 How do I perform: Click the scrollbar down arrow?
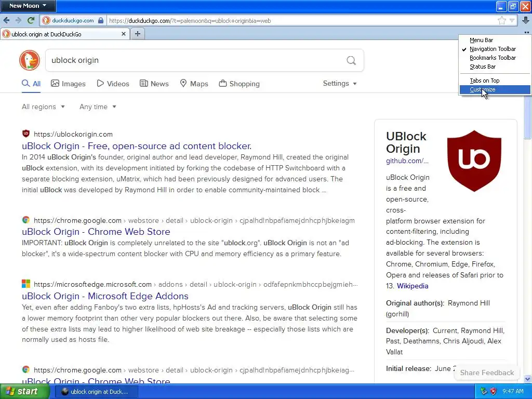pos(528,379)
